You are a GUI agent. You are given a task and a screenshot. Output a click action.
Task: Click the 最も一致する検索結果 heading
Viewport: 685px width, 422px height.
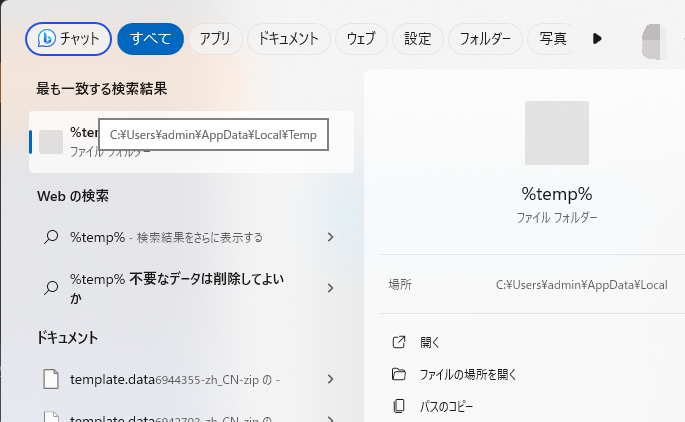tap(101, 89)
